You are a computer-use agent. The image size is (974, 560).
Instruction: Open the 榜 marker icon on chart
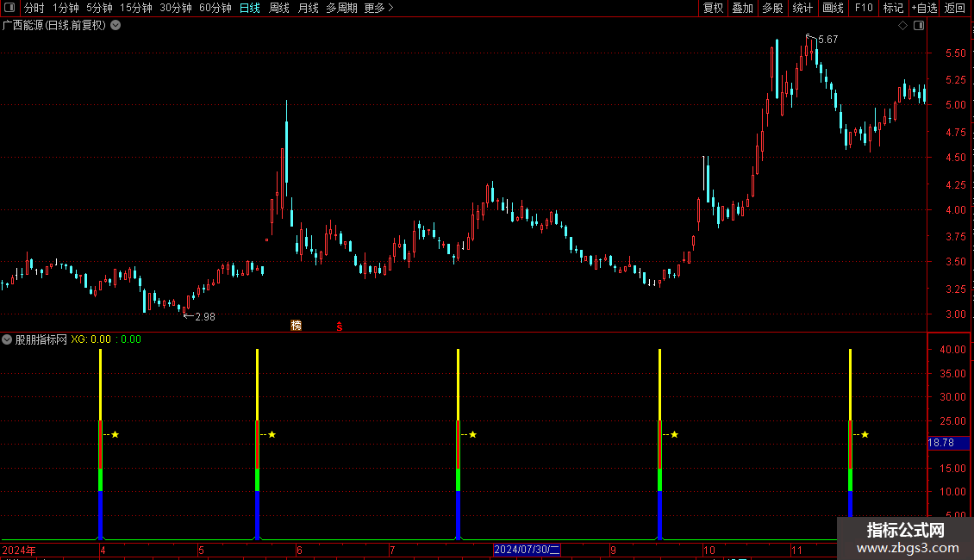coord(297,326)
